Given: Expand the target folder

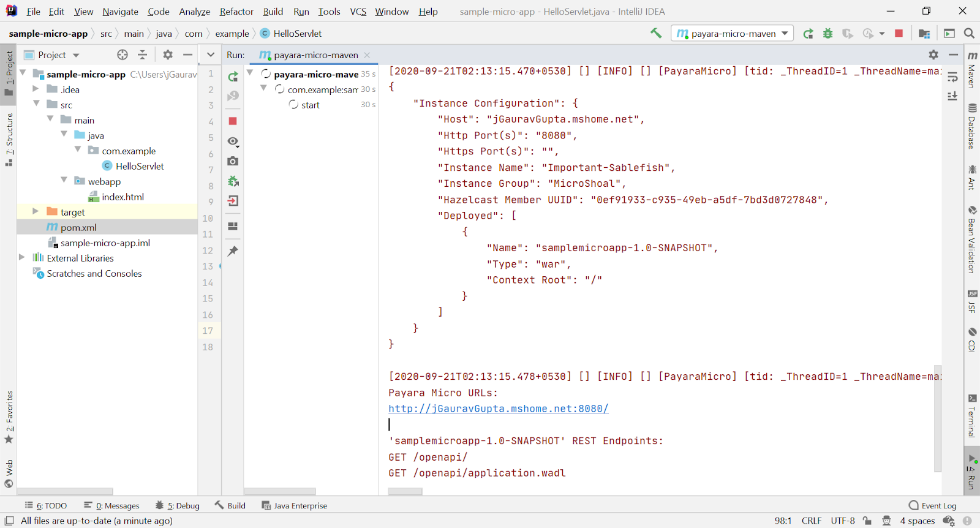Looking at the screenshot, I should pos(36,211).
